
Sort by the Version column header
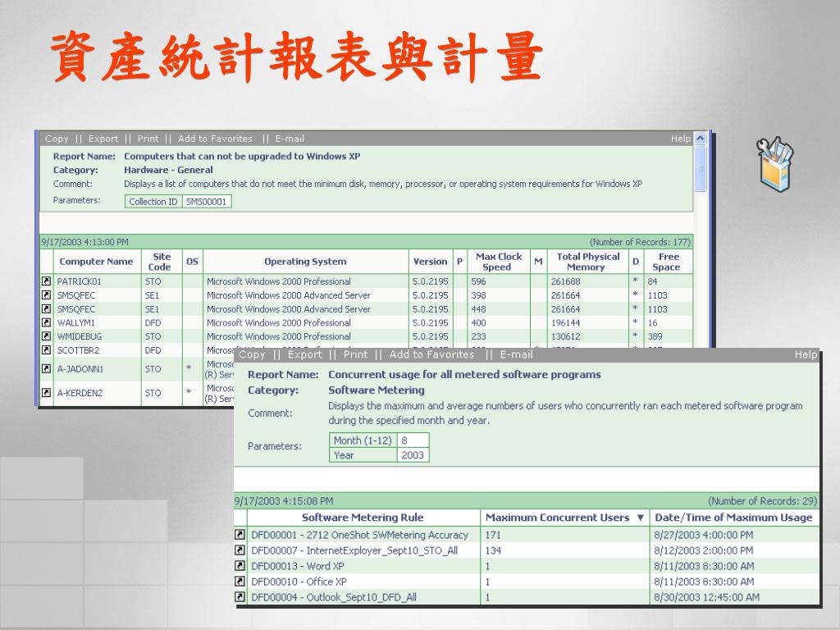click(430, 262)
